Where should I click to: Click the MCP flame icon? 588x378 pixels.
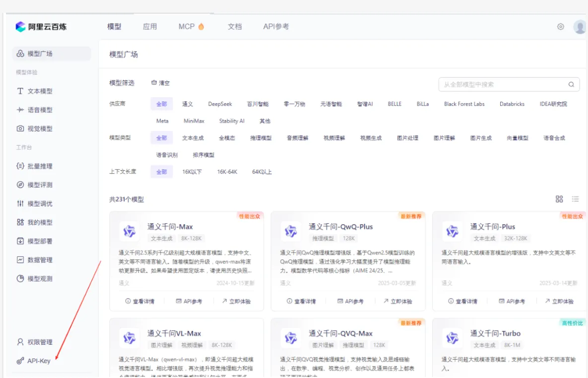pos(201,27)
